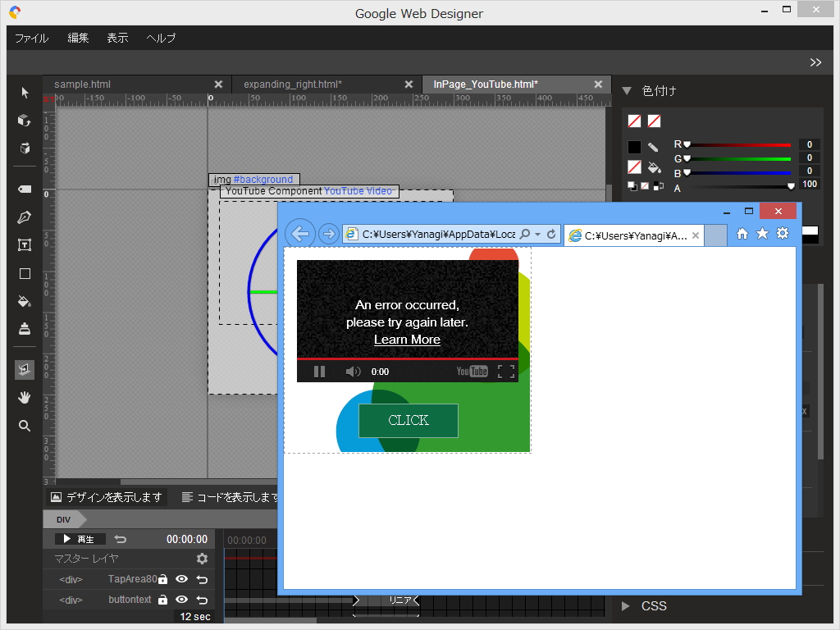Click the alpha A slider handle

(x=791, y=186)
